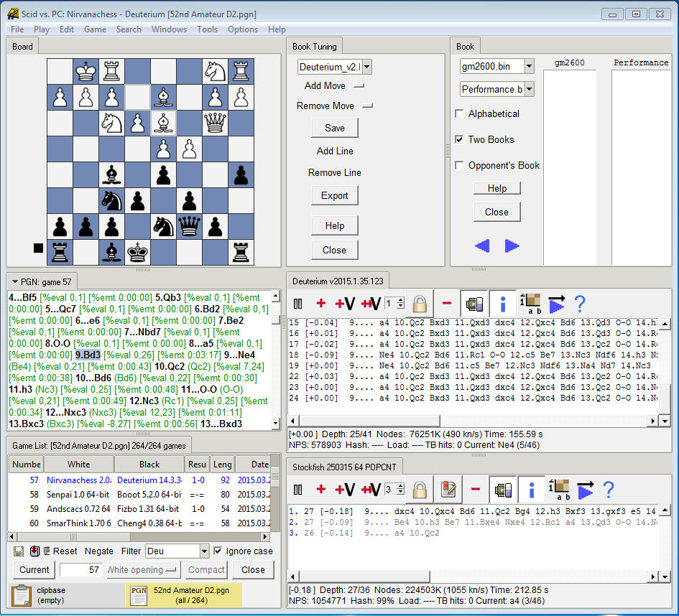Add all Stockfish variations with ++V icon
The height and width of the screenshot is (616, 679).
371,490
